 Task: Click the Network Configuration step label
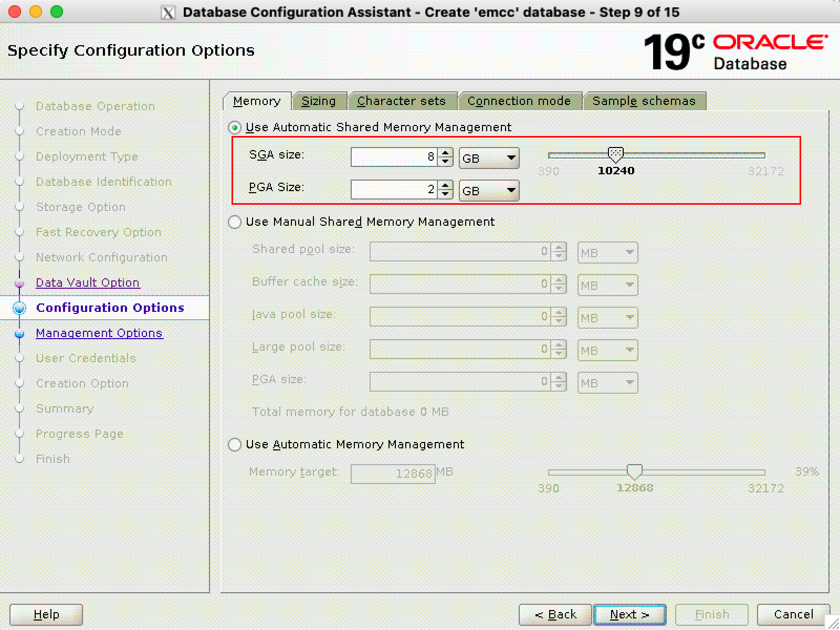point(102,257)
